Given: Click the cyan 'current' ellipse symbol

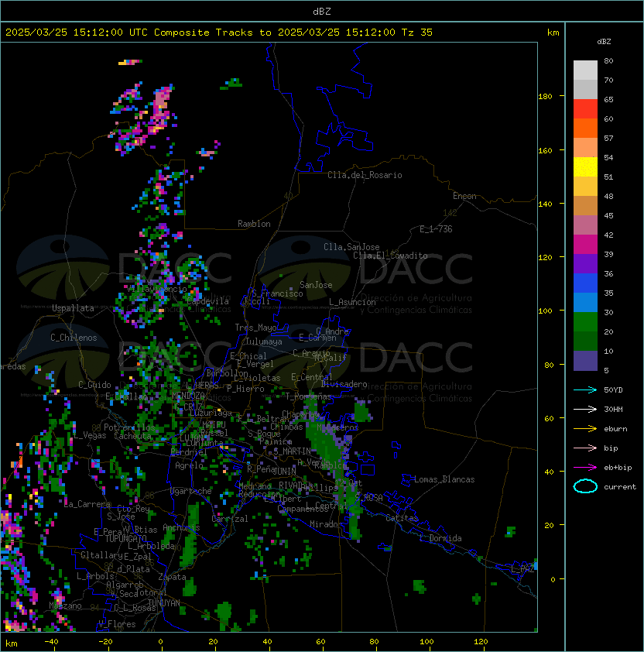Looking at the screenshot, I should click(x=585, y=486).
